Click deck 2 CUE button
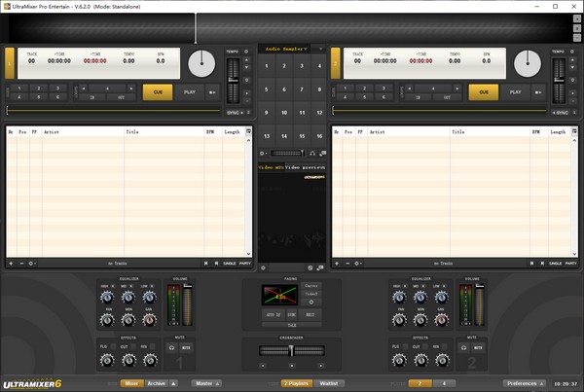The width and height of the screenshot is (584, 392). (x=484, y=92)
